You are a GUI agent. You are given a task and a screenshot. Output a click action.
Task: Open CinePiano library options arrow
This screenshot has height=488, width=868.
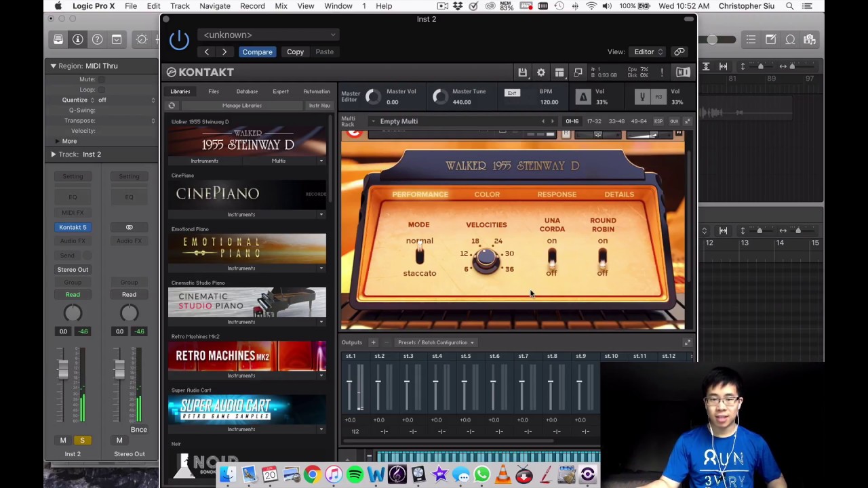click(x=321, y=214)
